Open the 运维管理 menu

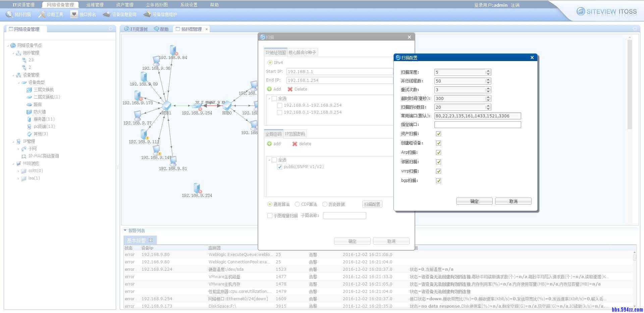pyautogui.click(x=95, y=5)
